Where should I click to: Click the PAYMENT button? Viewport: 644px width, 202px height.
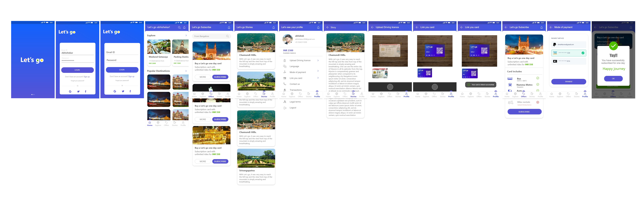[x=568, y=82]
